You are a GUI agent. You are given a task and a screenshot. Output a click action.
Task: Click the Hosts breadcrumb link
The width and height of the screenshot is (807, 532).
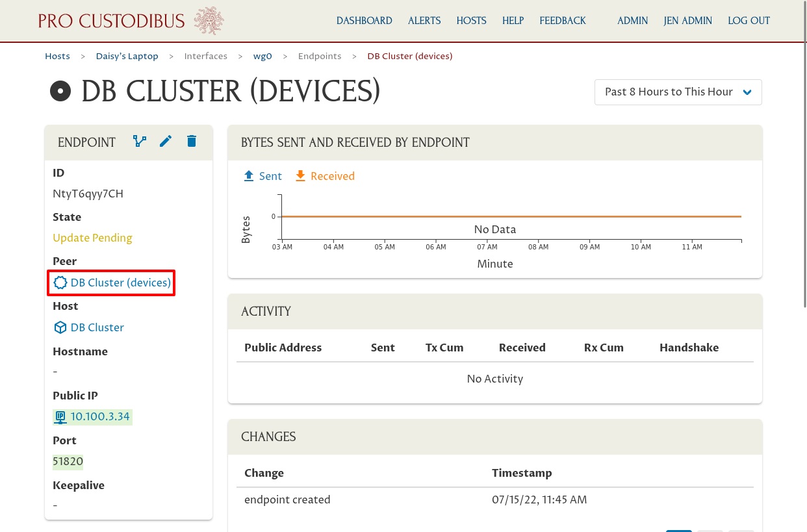(x=57, y=57)
